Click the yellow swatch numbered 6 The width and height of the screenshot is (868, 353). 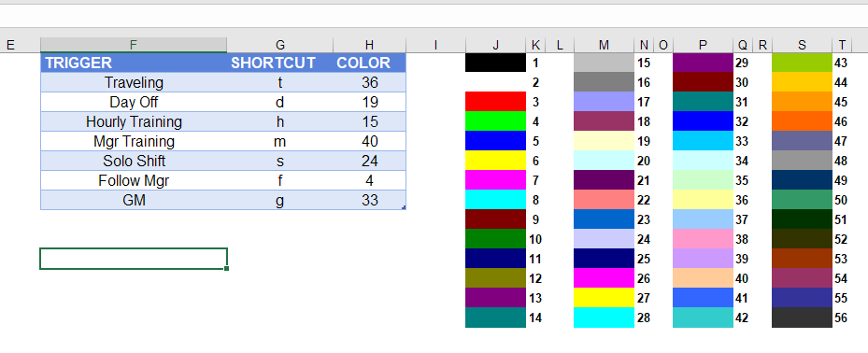coord(495,161)
